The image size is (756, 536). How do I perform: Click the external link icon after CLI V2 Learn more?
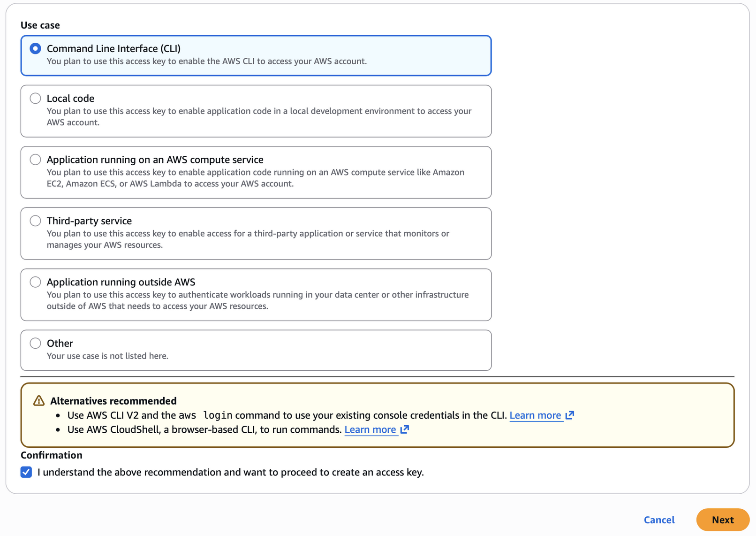click(x=570, y=415)
